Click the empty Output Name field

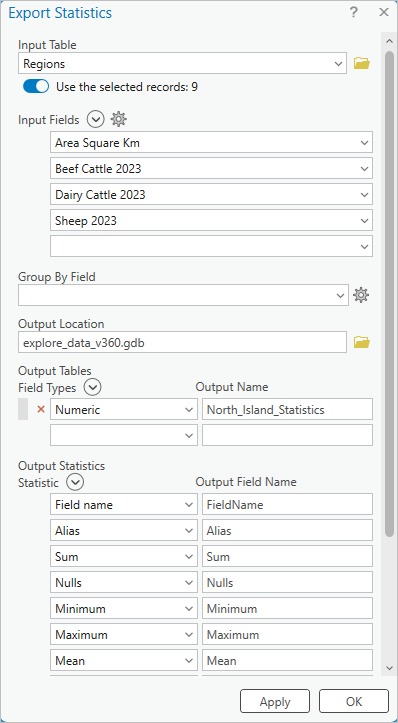[x=287, y=435]
